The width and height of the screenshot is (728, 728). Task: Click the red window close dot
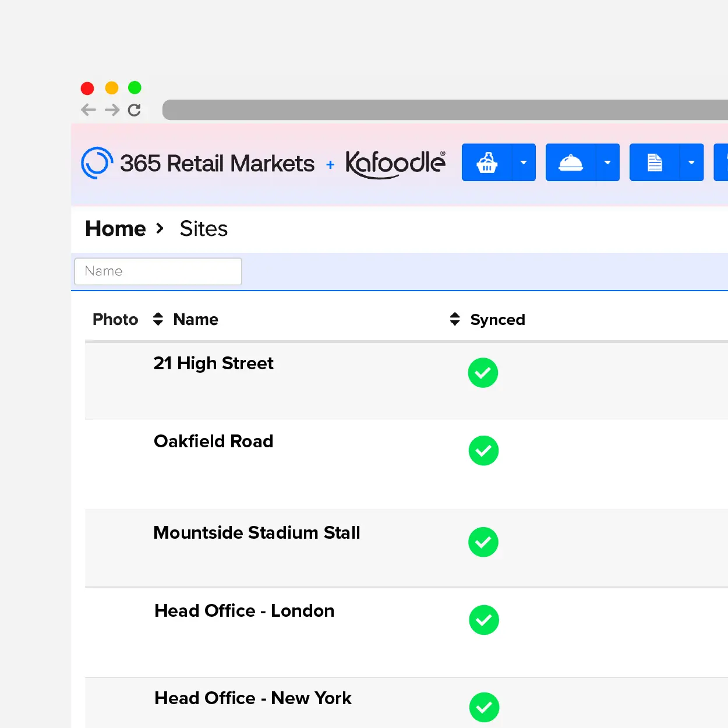(87, 88)
